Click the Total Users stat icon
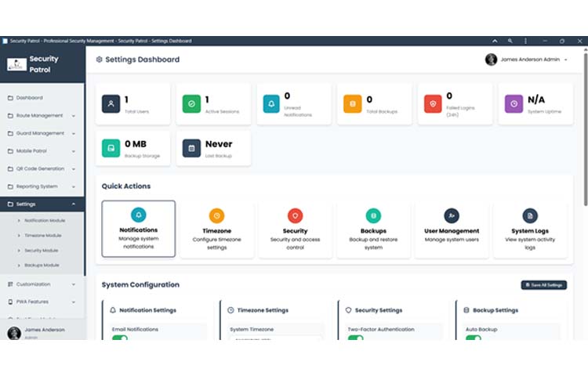The height and width of the screenshot is (376, 588). pos(111,103)
